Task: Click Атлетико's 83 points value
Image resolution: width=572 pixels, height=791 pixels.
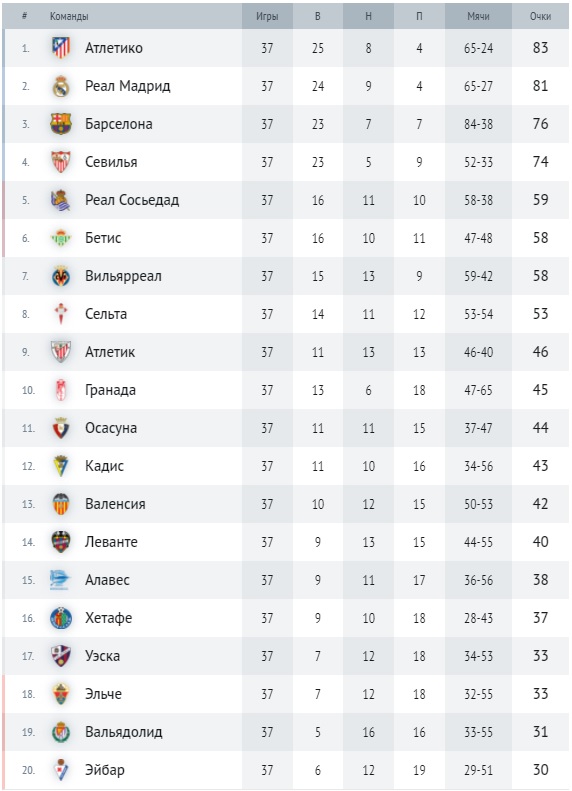Action: 540,48
